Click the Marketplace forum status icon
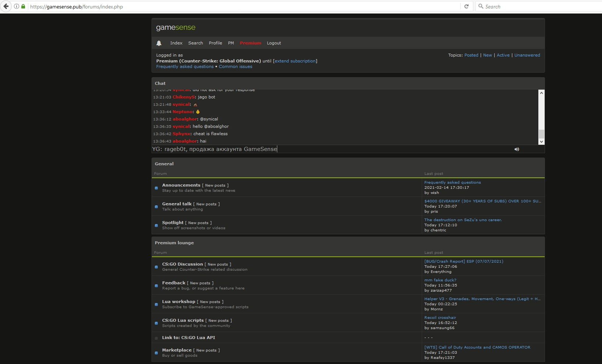The height and width of the screenshot is (364, 602). tap(156, 353)
